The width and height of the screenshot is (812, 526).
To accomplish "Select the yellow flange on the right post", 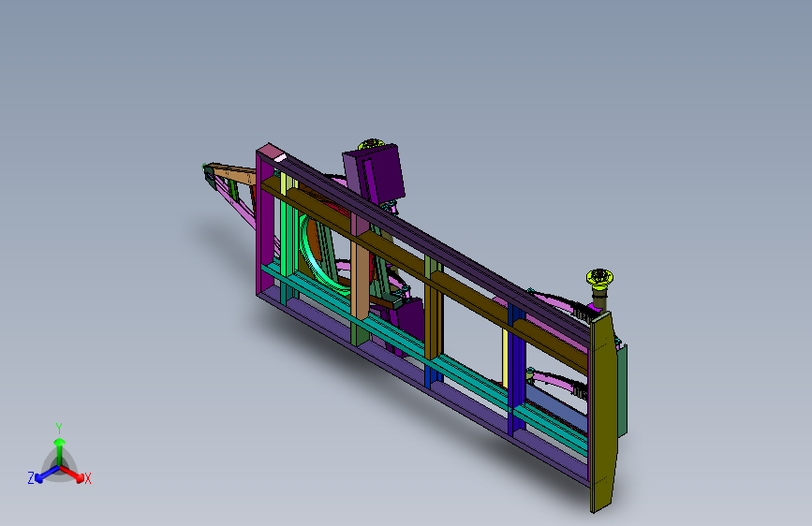I will coord(599,279).
